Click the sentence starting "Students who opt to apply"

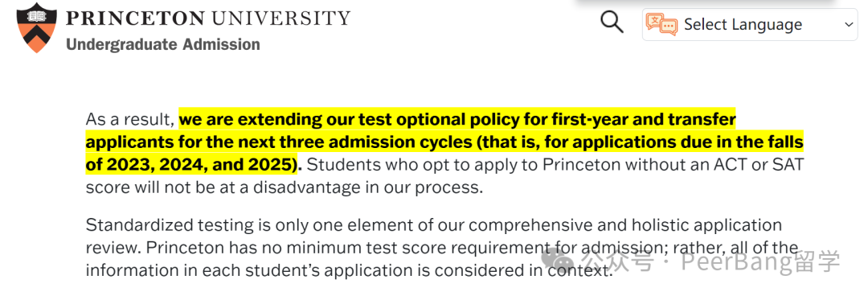[x=555, y=165]
